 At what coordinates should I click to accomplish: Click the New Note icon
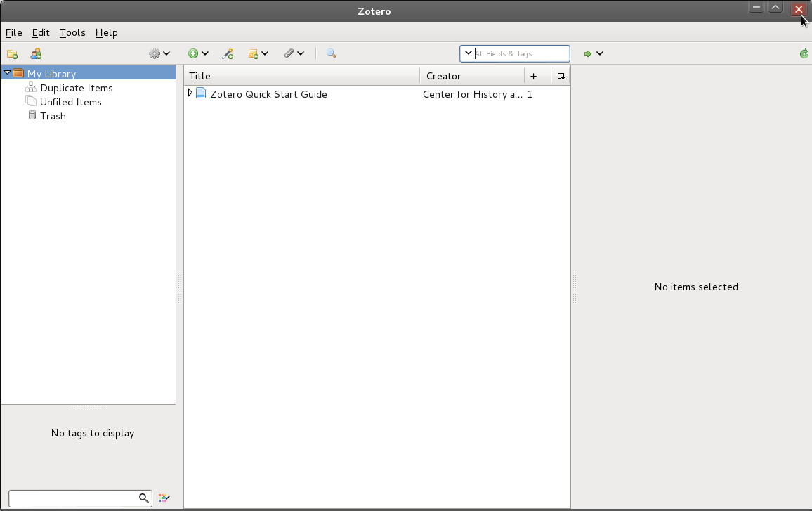point(254,53)
